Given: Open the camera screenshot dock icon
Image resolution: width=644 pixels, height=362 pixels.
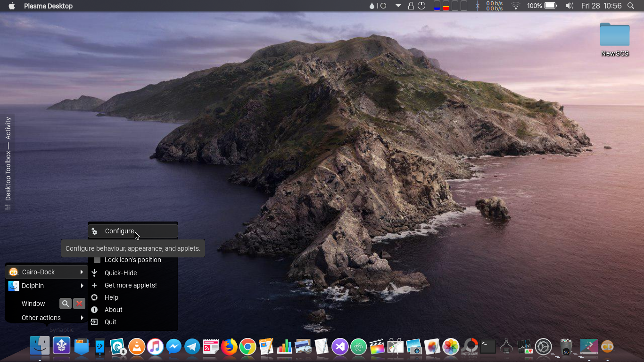Looking at the screenshot, I should pos(413,347).
